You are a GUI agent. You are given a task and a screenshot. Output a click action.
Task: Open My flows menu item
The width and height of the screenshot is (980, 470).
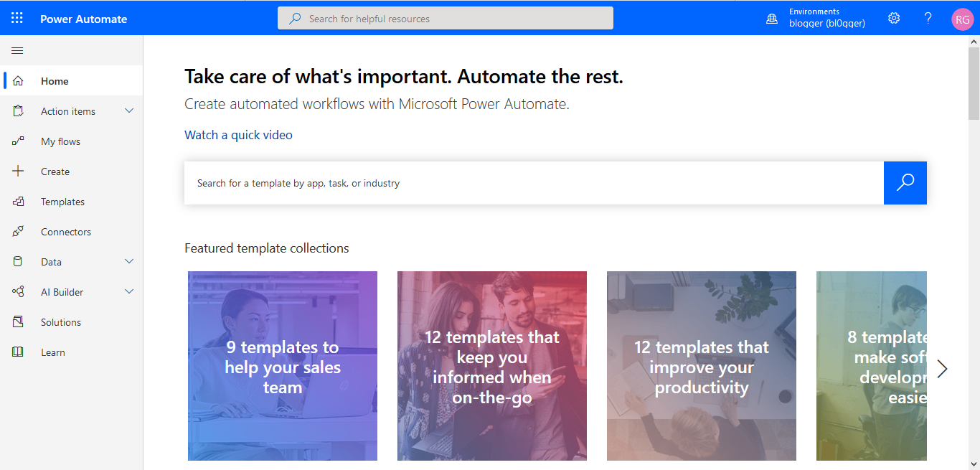pos(60,141)
